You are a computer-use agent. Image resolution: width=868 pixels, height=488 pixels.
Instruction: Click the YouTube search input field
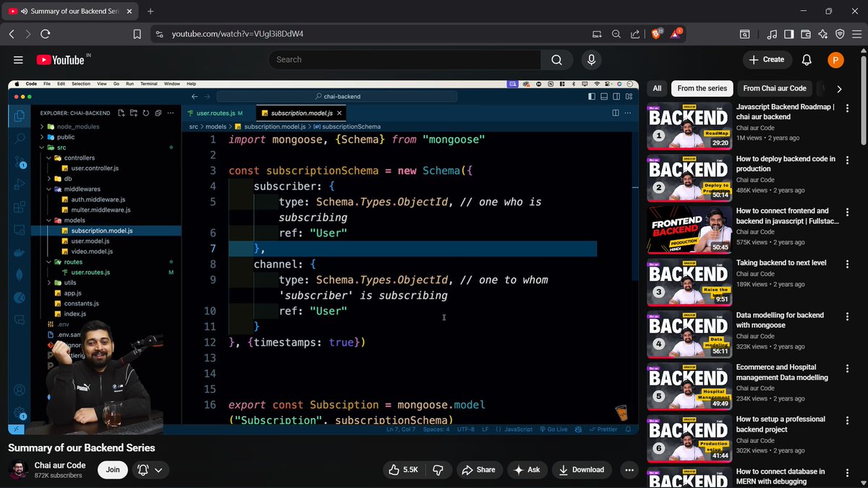(405, 60)
